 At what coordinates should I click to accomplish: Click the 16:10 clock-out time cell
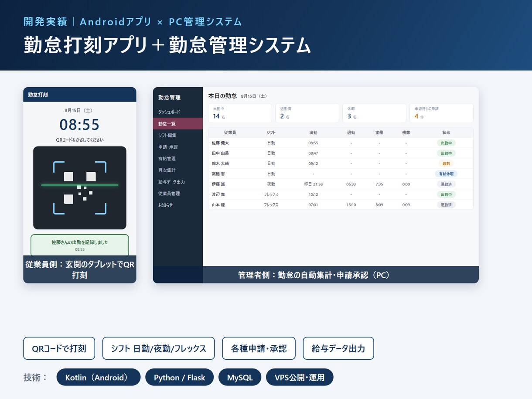click(351, 205)
